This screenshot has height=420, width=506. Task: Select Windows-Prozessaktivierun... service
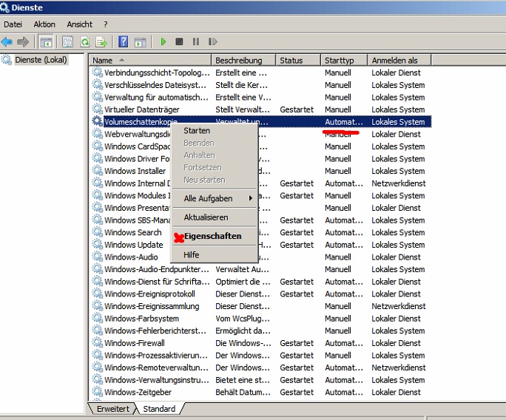[156, 356]
